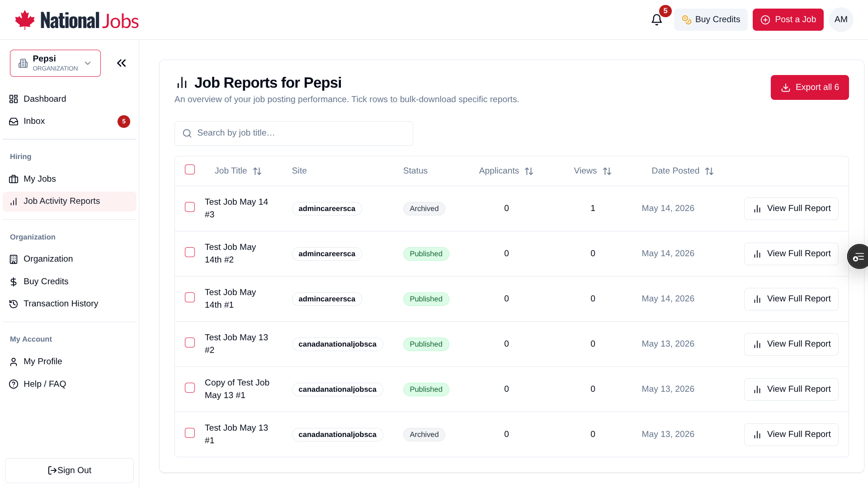868x488 pixels.
Task: Click the Sign Out button
Action: click(x=69, y=470)
